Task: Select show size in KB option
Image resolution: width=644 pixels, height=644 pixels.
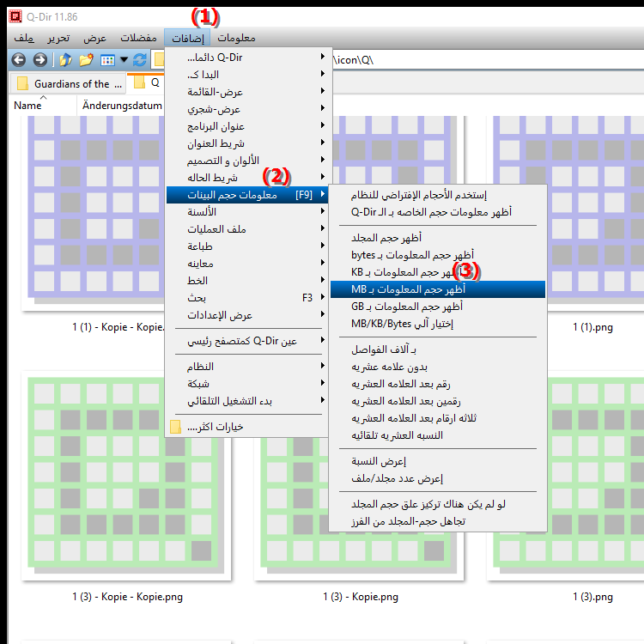Action: (438, 272)
